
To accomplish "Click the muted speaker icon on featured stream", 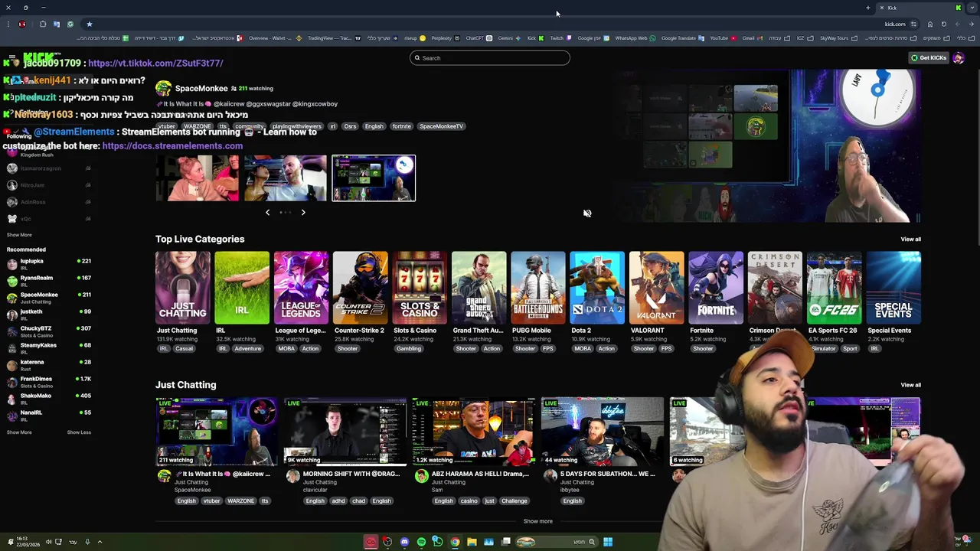I will pyautogui.click(x=587, y=214).
